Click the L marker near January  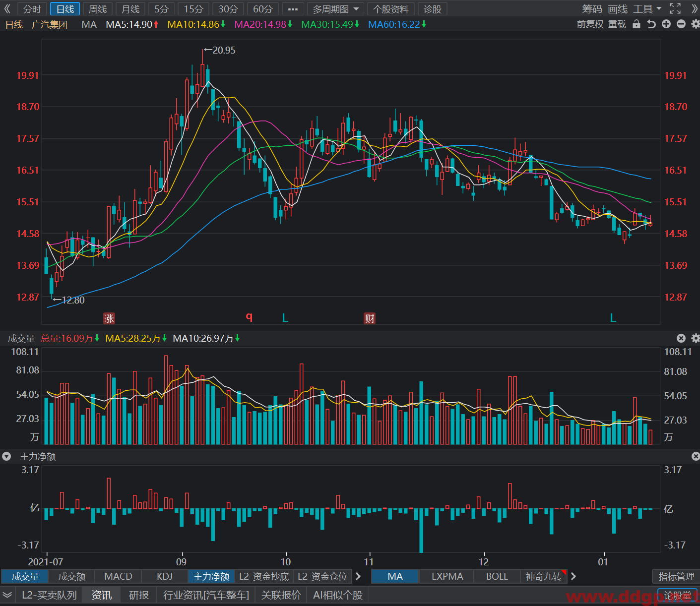pos(613,318)
